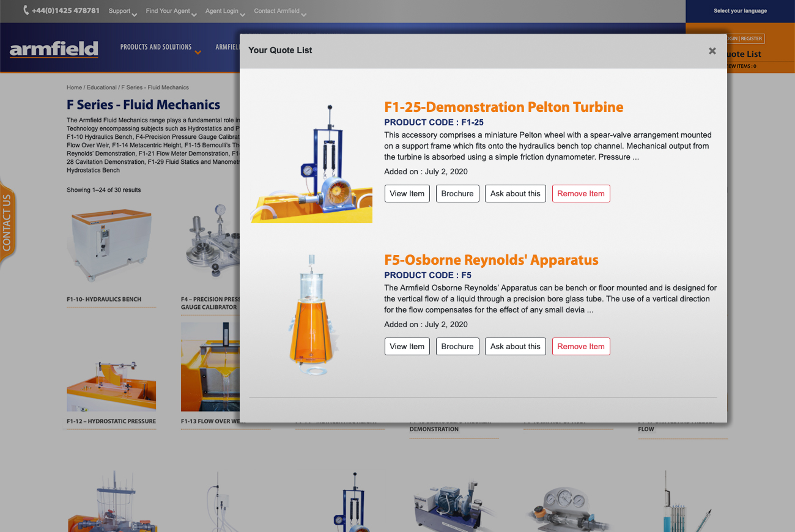Click the phone icon beside the number

pos(26,10)
